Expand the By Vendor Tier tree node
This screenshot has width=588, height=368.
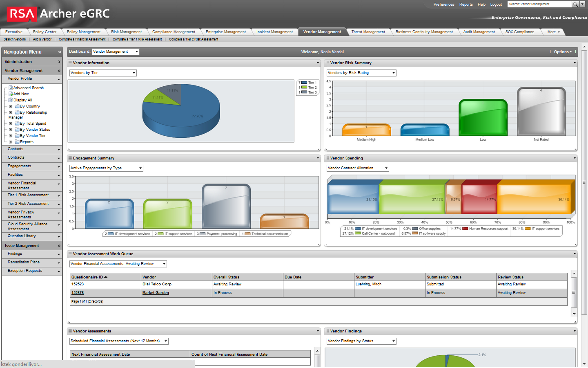[x=11, y=136]
